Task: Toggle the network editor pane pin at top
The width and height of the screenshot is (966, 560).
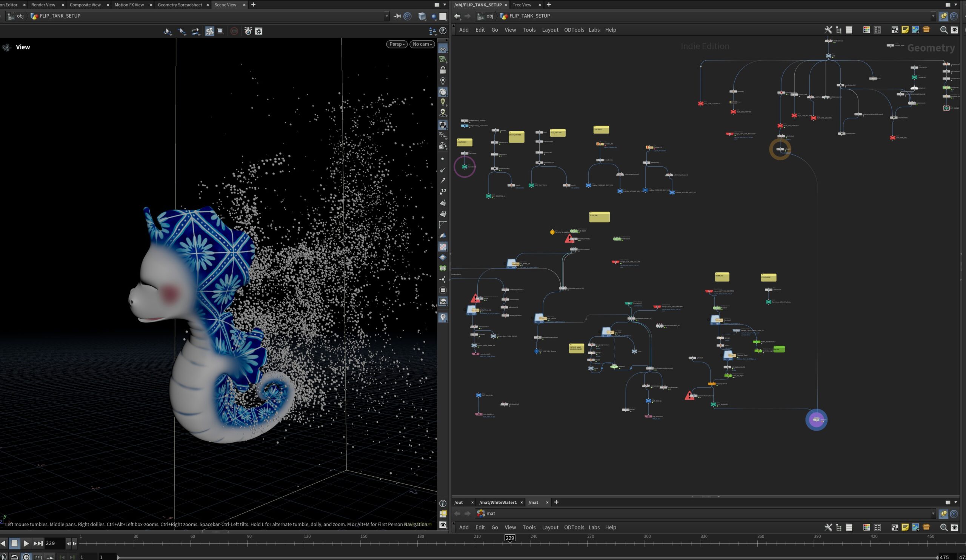Action: (943, 16)
